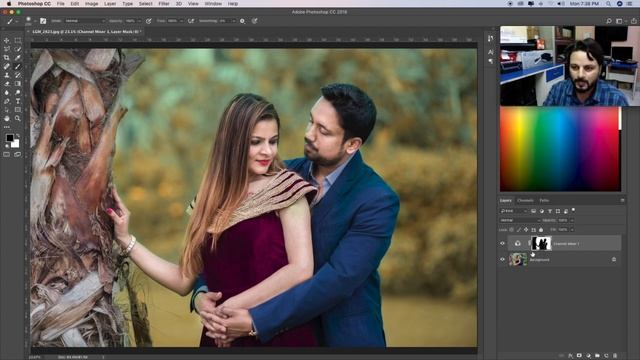The height and width of the screenshot is (360, 640).
Task: Open the Brush Settings panel button
Action: coord(43,21)
